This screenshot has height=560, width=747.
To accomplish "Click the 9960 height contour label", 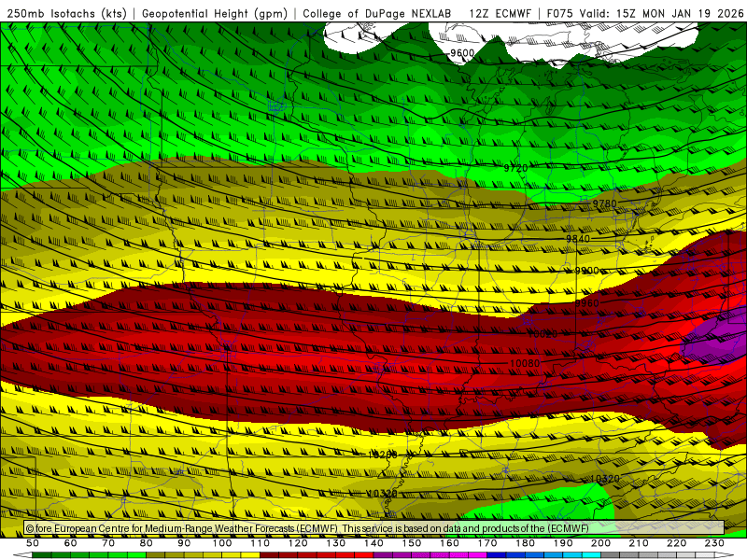I will 586,303.
